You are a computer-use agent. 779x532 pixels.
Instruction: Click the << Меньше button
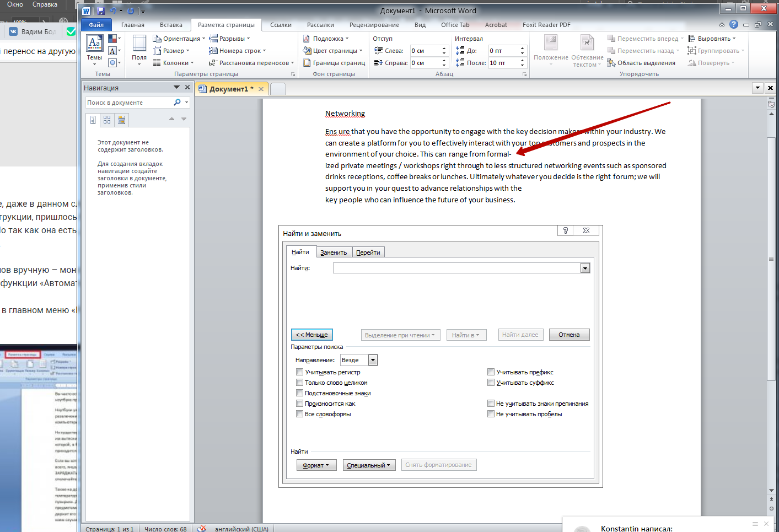(x=311, y=335)
